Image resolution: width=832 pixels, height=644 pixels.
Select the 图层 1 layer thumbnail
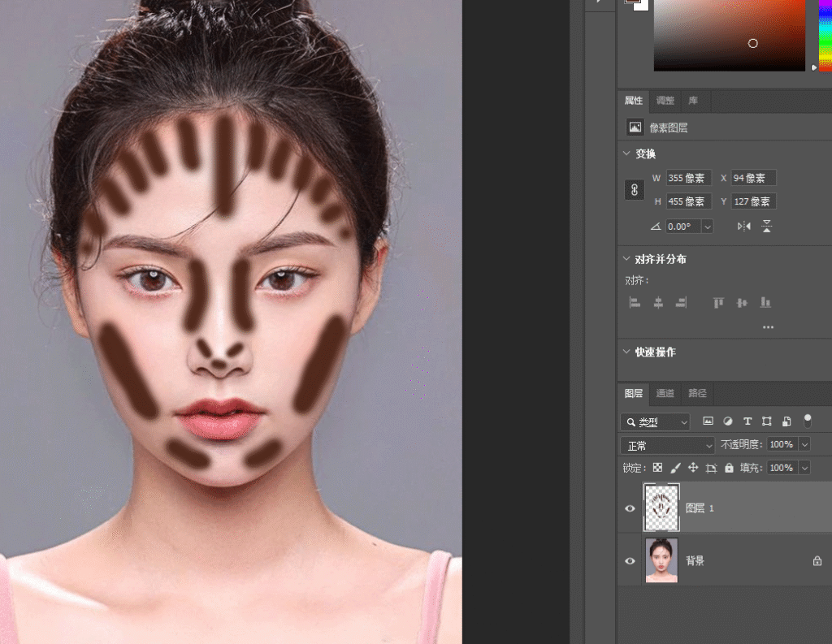click(661, 508)
